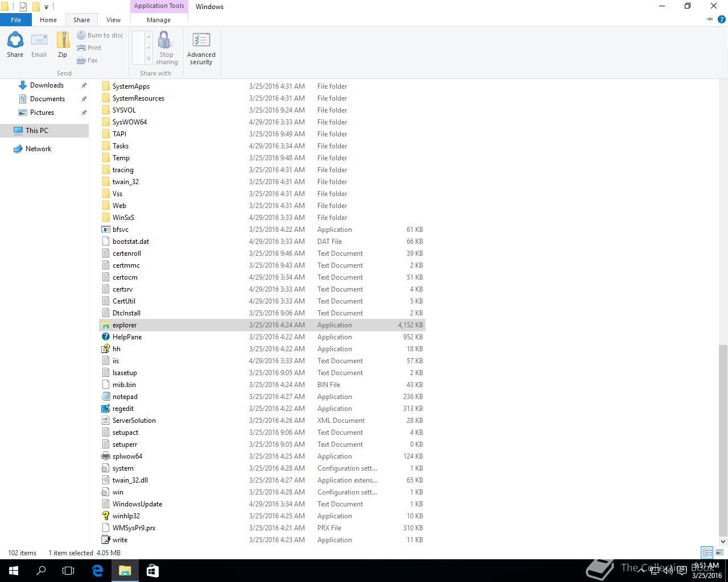Switch to the Home ribbon tab

click(48, 20)
